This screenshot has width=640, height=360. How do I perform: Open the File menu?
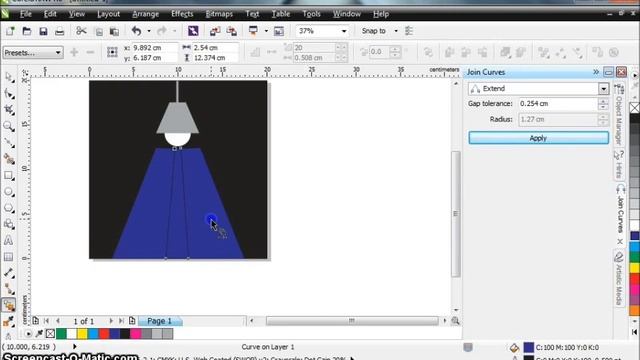pyautogui.click(x=25, y=14)
